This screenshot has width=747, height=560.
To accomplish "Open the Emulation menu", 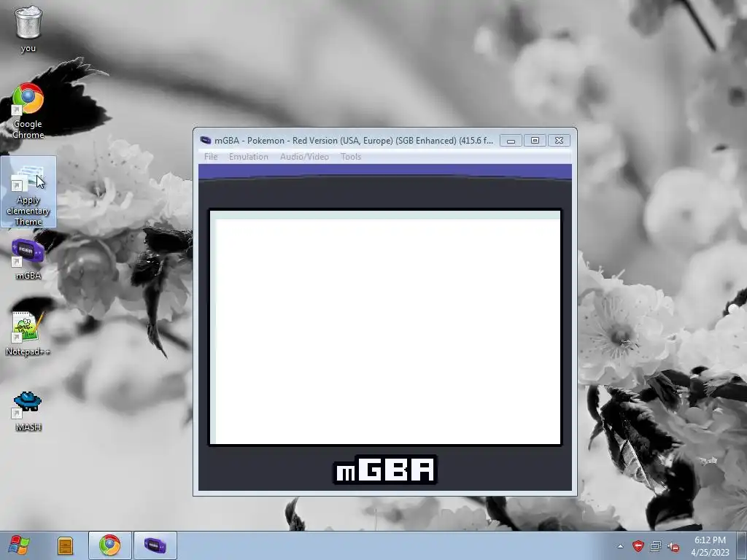I will pos(248,157).
